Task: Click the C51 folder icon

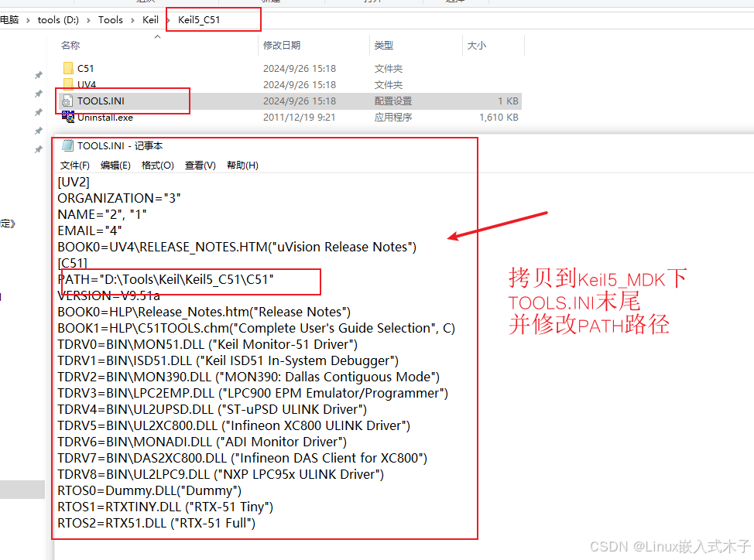Action: 68,69
